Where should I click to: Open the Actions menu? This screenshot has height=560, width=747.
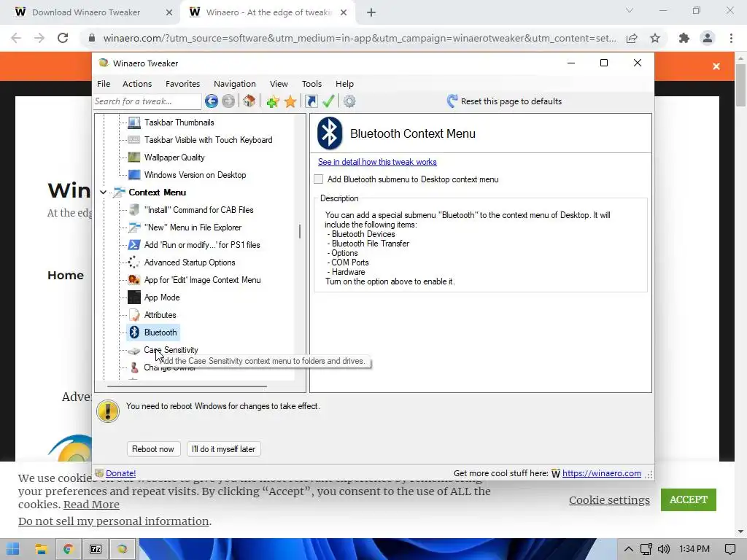point(137,84)
